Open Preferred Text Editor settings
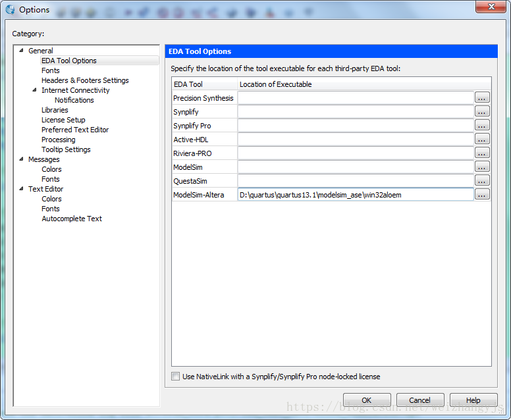 point(75,130)
